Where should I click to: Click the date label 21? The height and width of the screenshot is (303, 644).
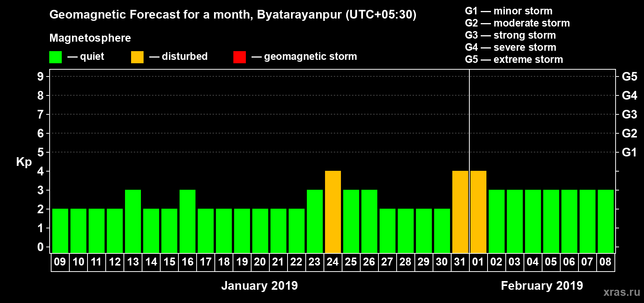(278, 262)
